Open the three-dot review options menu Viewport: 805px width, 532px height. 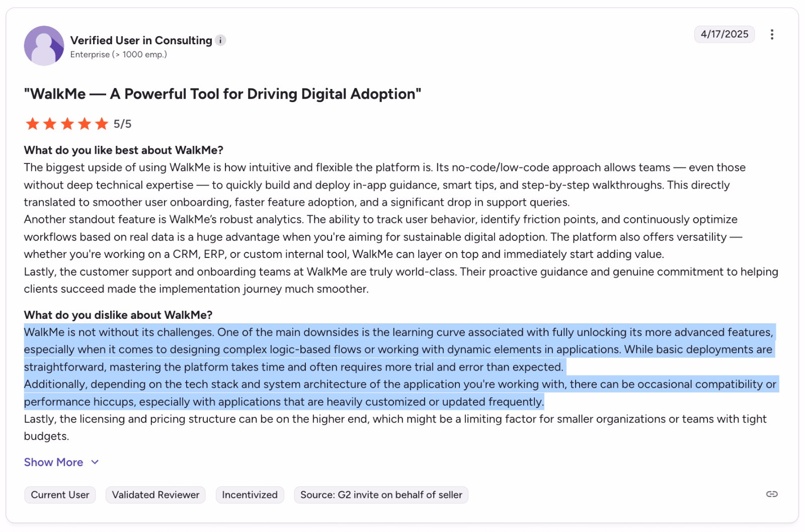(x=772, y=34)
